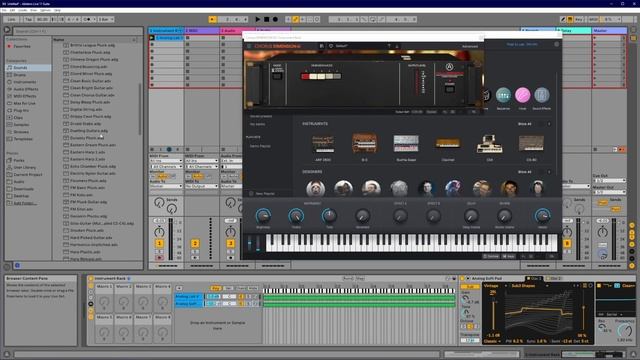Select the Plug-ins category
This screenshot has width=640, height=360.
[21, 110]
